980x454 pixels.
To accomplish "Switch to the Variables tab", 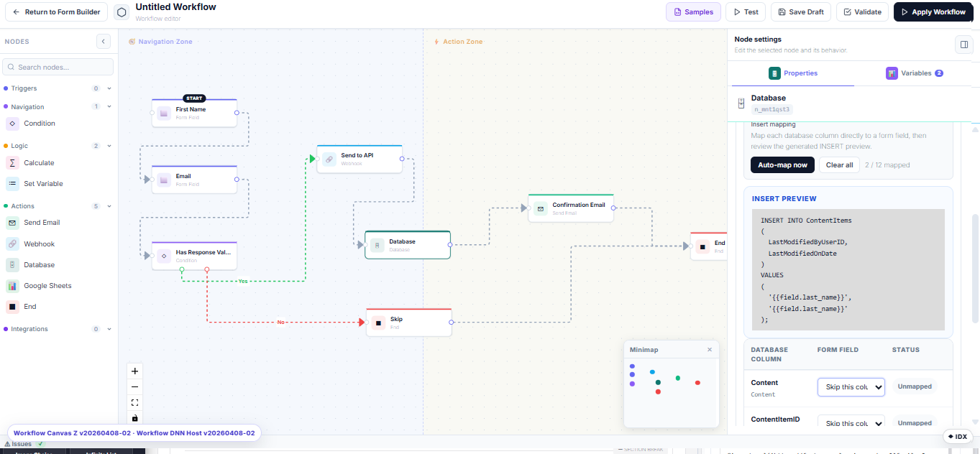I will (914, 73).
